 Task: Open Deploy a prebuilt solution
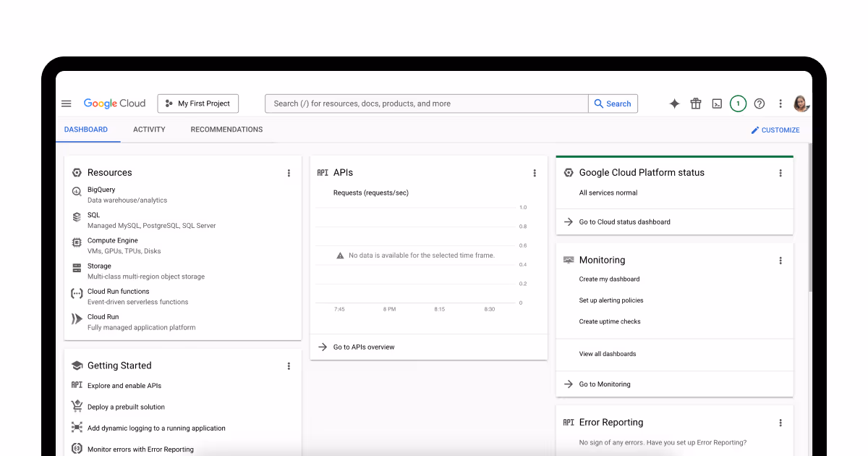point(126,407)
